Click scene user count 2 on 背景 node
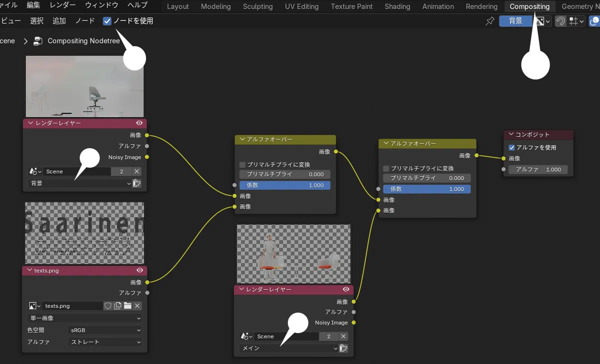 pos(121,171)
